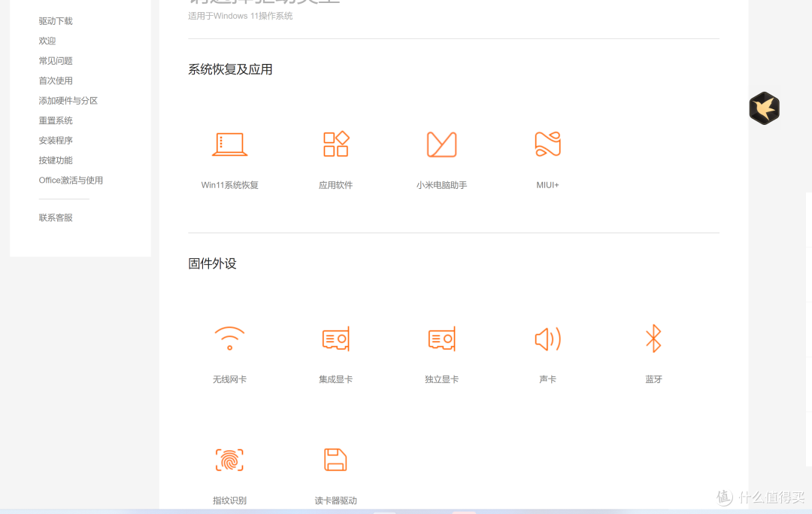Select 按键功能 in the sidebar
Viewport: 812px width, 514px height.
[x=56, y=160]
